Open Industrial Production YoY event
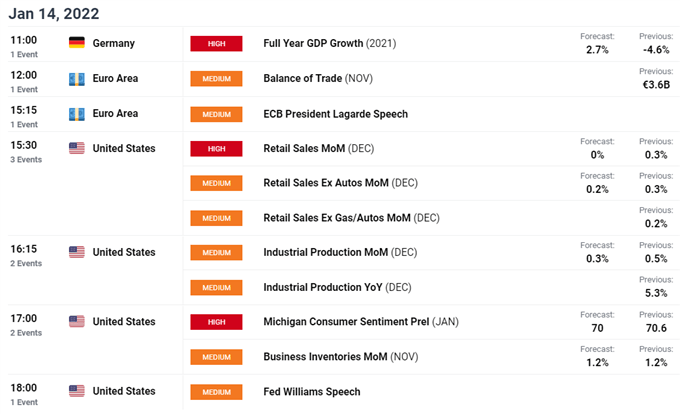 (337, 287)
